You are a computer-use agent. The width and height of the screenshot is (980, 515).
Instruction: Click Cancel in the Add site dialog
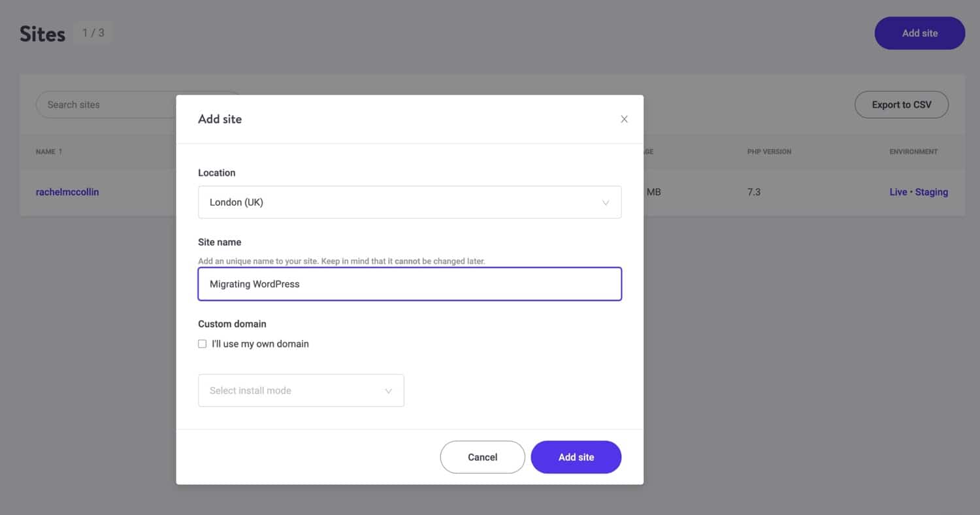pyautogui.click(x=482, y=457)
